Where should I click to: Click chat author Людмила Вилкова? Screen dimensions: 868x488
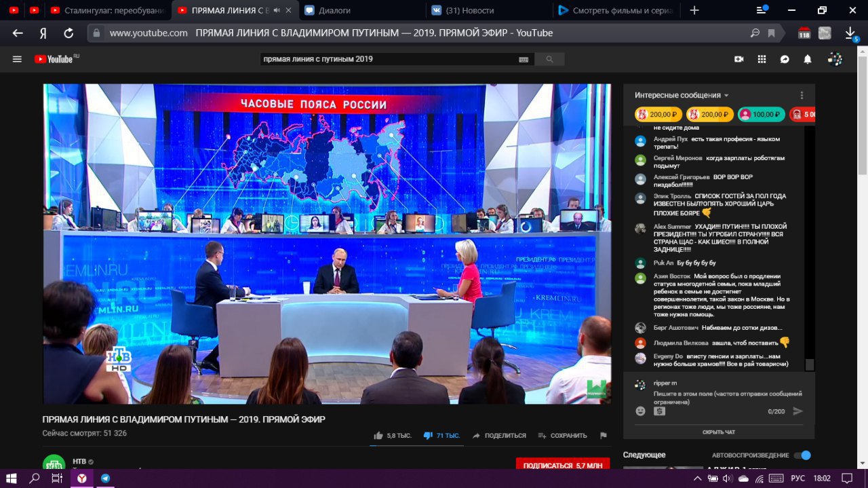[x=680, y=342]
